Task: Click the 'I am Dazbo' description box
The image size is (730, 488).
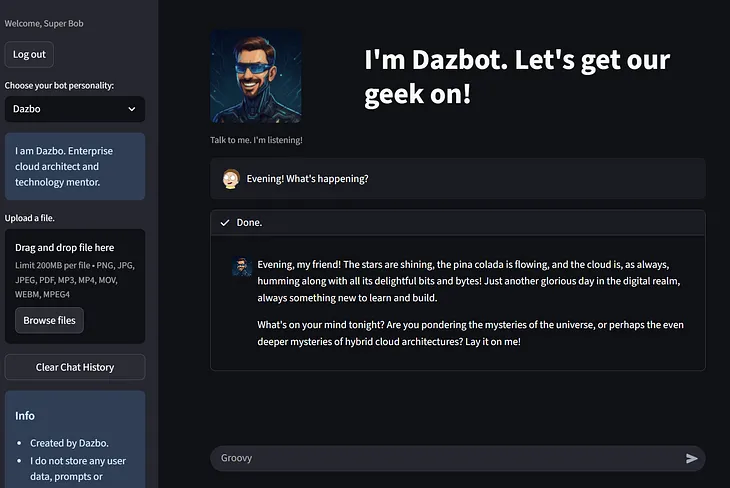Action: click(75, 166)
